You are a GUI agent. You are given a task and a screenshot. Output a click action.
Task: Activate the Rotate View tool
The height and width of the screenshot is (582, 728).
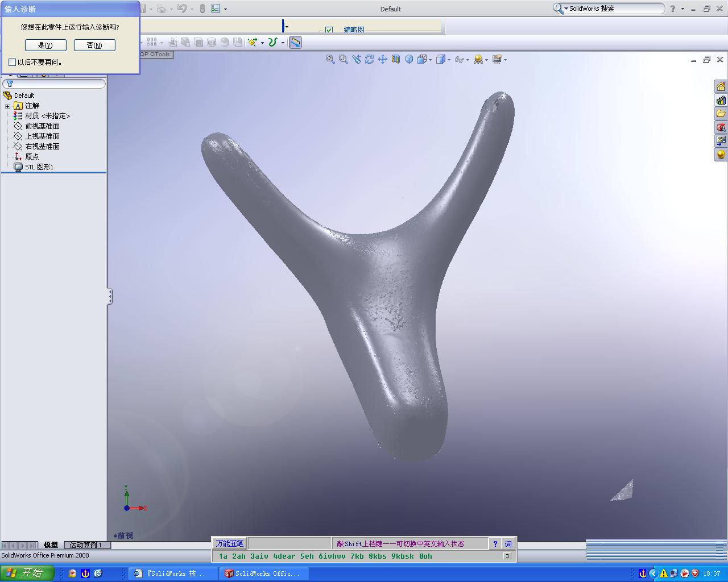(369, 59)
